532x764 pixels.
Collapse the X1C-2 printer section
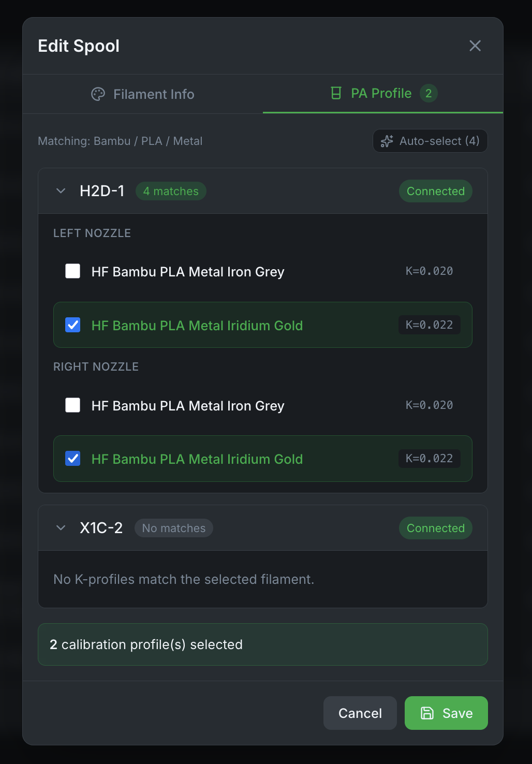pyautogui.click(x=61, y=527)
